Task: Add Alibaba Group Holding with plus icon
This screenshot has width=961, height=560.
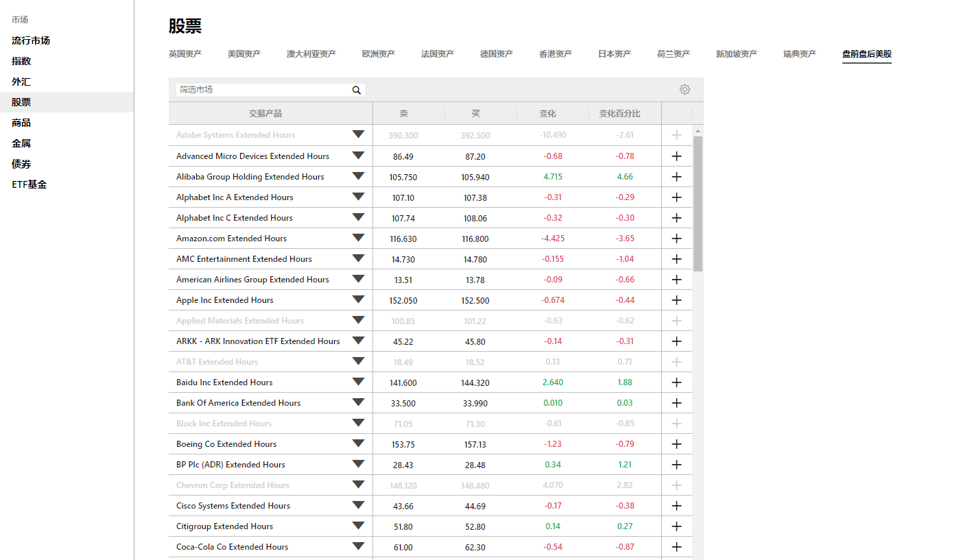Action: pos(676,177)
